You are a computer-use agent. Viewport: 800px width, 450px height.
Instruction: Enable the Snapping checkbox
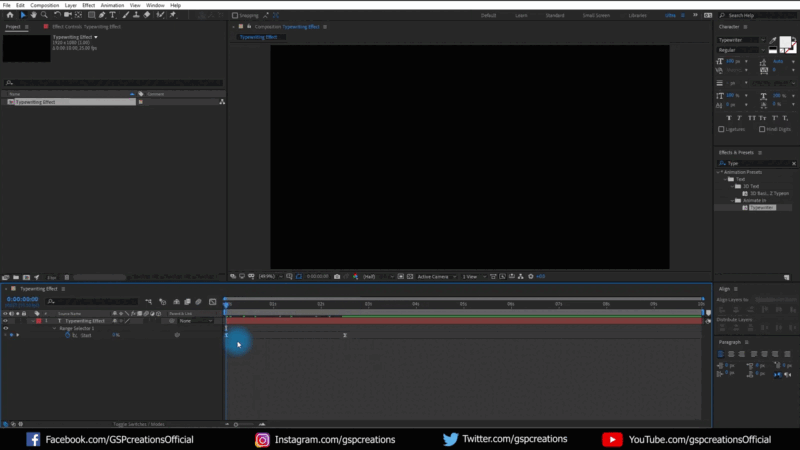[x=235, y=15]
